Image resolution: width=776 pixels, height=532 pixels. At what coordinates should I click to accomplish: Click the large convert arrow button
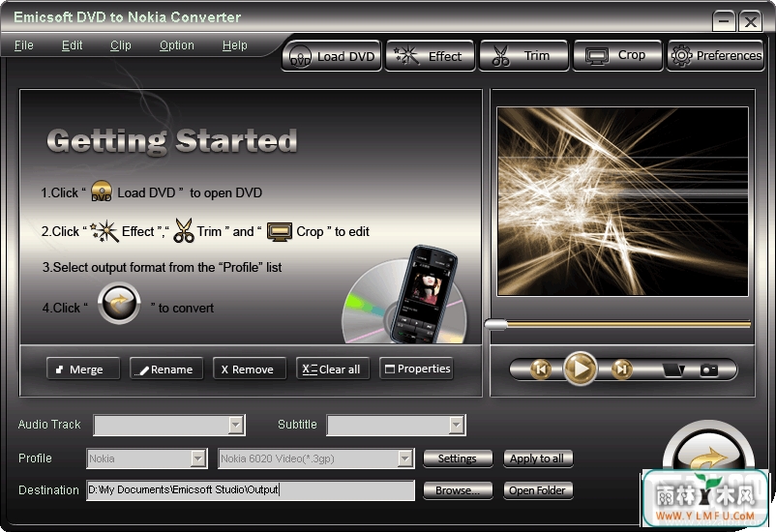pos(708,445)
